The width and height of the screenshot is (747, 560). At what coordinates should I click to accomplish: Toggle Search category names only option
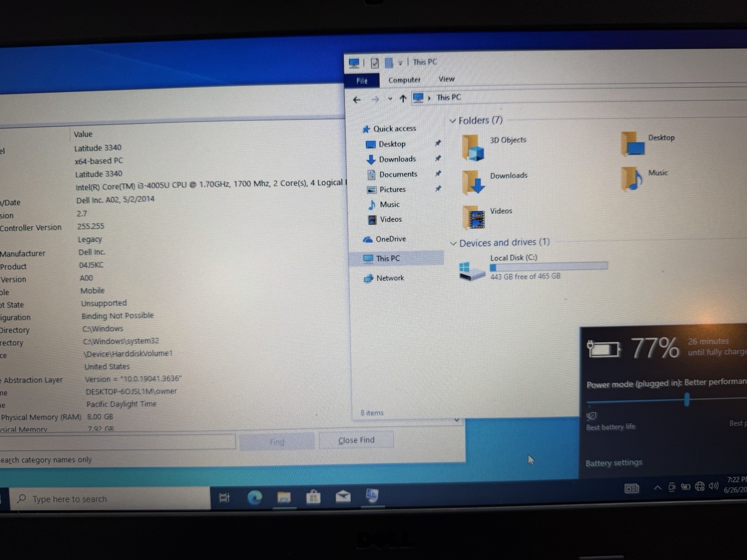(x=46, y=460)
